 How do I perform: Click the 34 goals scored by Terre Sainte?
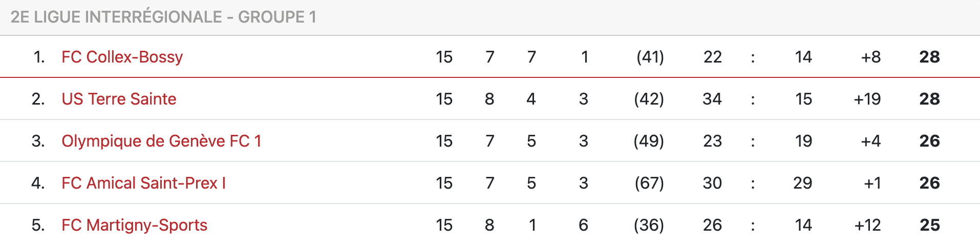712,99
